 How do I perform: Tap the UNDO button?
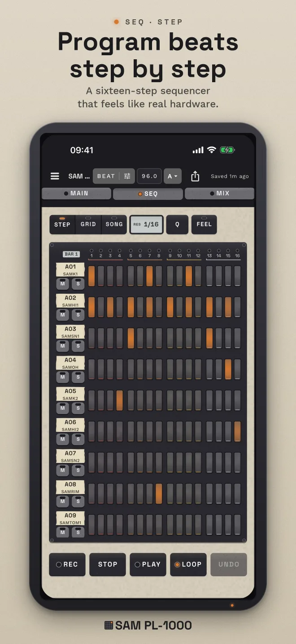tap(229, 565)
